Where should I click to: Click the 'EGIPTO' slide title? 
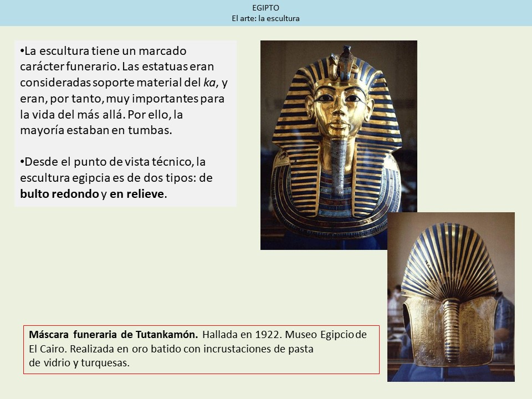tap(265, 8)
